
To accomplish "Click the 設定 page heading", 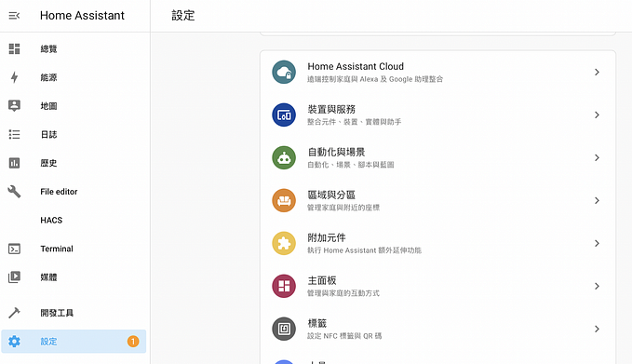I will tap(183, 15).
